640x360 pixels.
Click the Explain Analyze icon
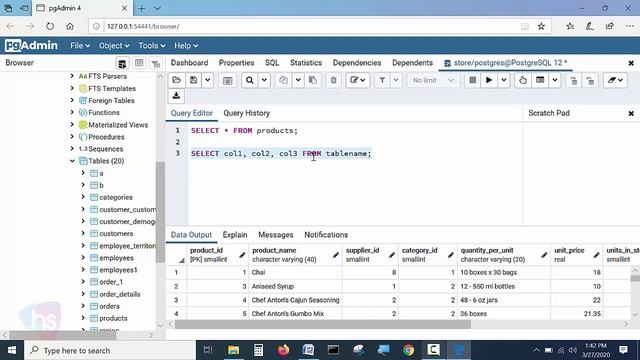tap(540, 80)
